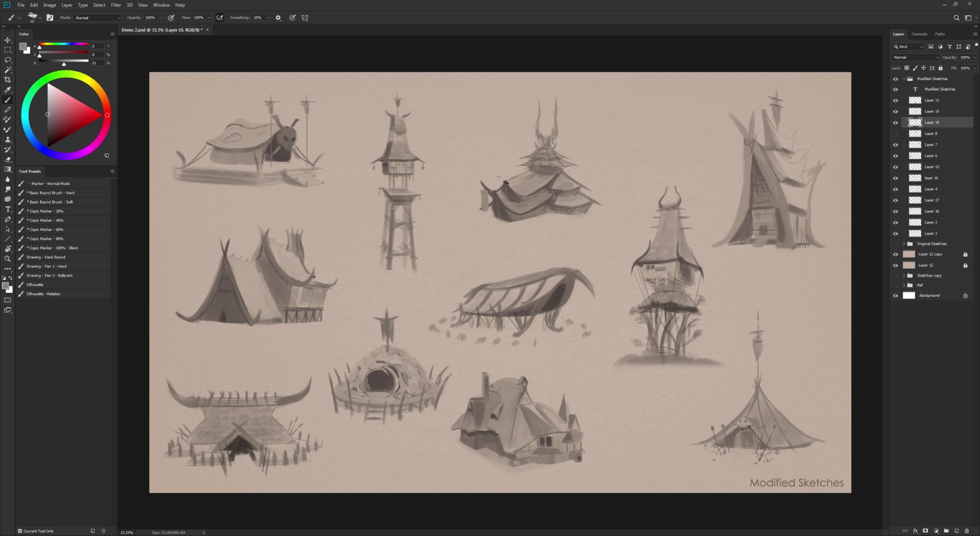Viewport: 980px width, 536px height.
Task: Change screen mode icon in toolbar
Action: coord(7,310)
